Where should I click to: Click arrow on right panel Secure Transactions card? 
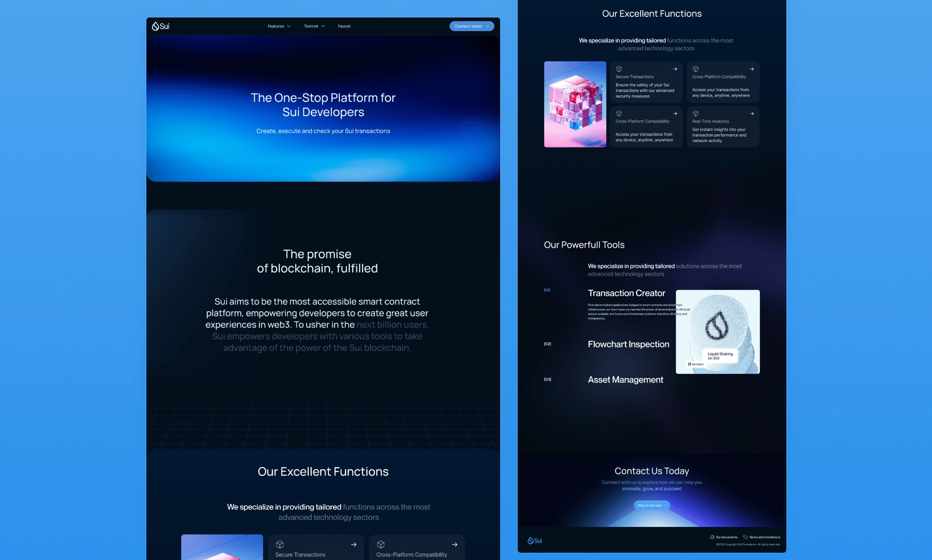pos(675,69)
